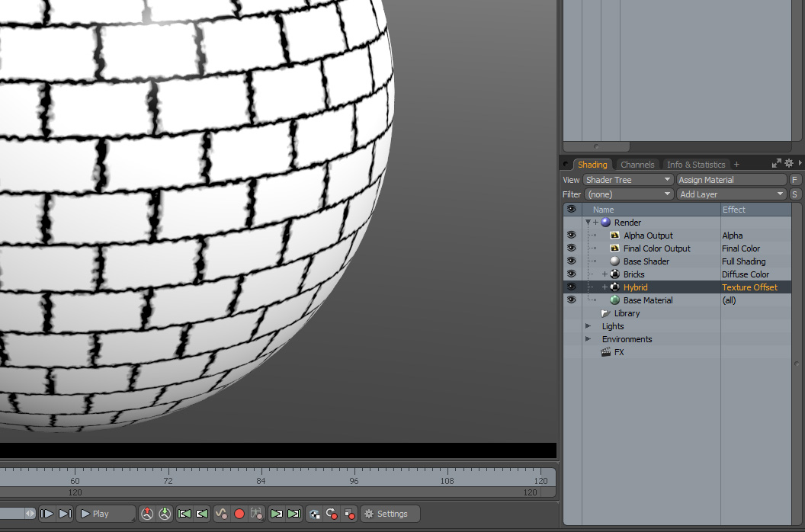This screenshot has height=532, width=805.
Task: Hide the Hybrid layer
Action: click(x=572, y=287)
